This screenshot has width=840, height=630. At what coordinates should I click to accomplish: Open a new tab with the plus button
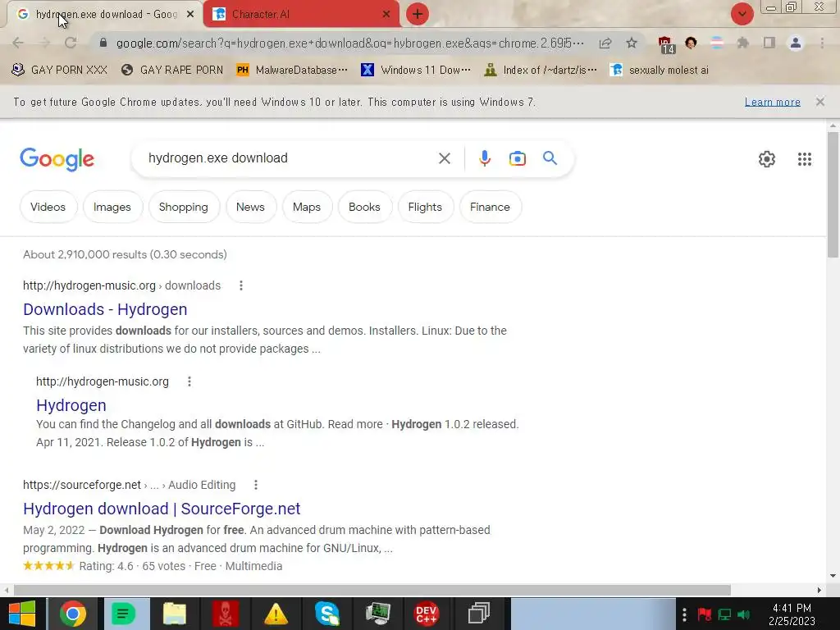[418, 14]
